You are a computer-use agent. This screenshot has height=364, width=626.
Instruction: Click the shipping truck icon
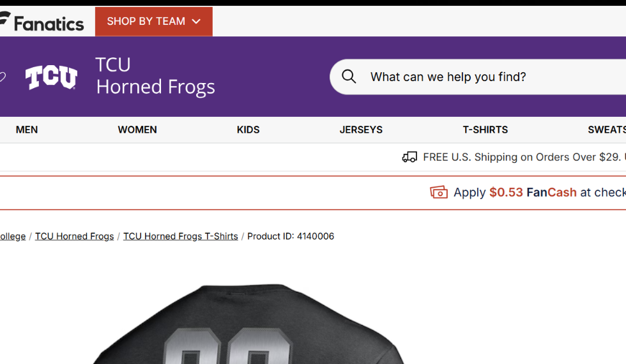(409, 157)
